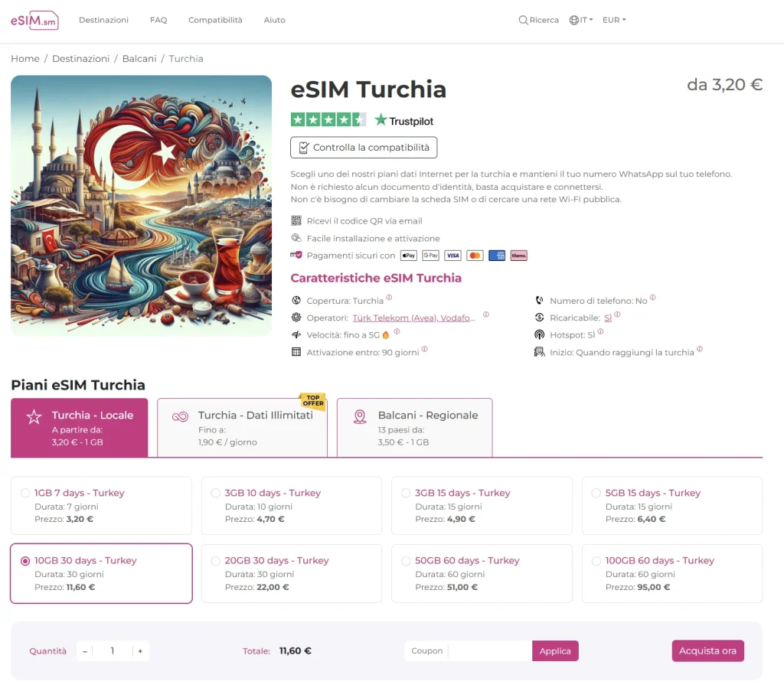Click the Ricerca search text

tap(544, 20)
